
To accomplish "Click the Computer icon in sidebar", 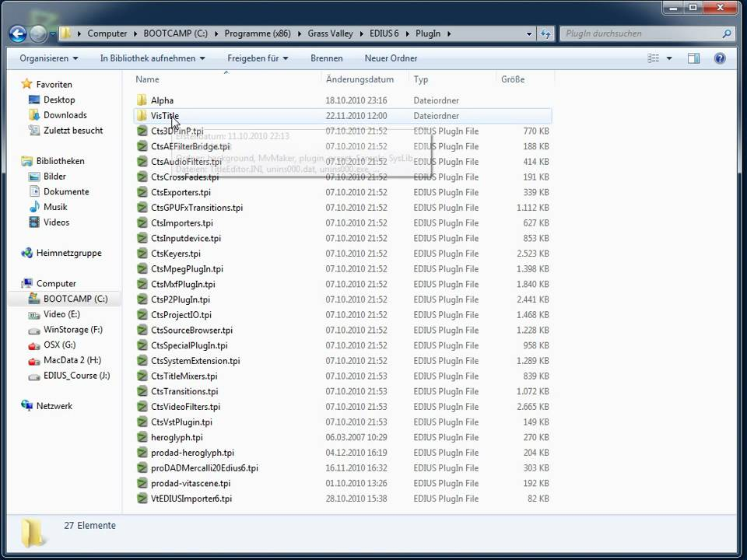I will pyautogui.click(x=26, y=283).
